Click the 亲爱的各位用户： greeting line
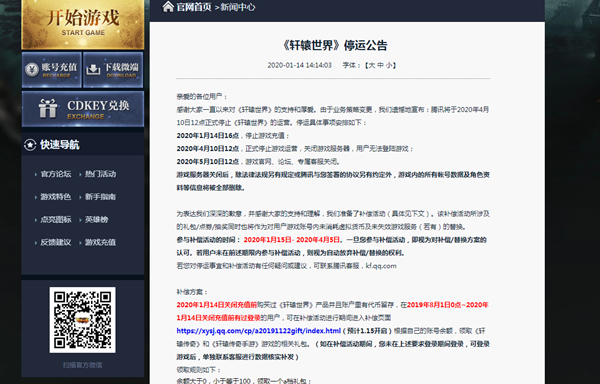 202,96
